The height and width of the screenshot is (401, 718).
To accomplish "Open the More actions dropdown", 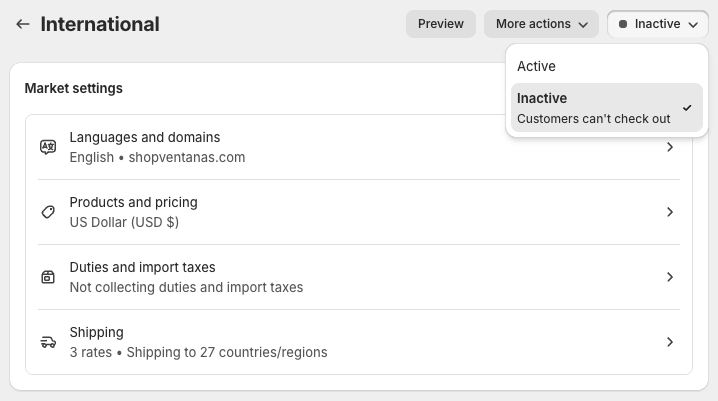I will (x=541, y=24).
